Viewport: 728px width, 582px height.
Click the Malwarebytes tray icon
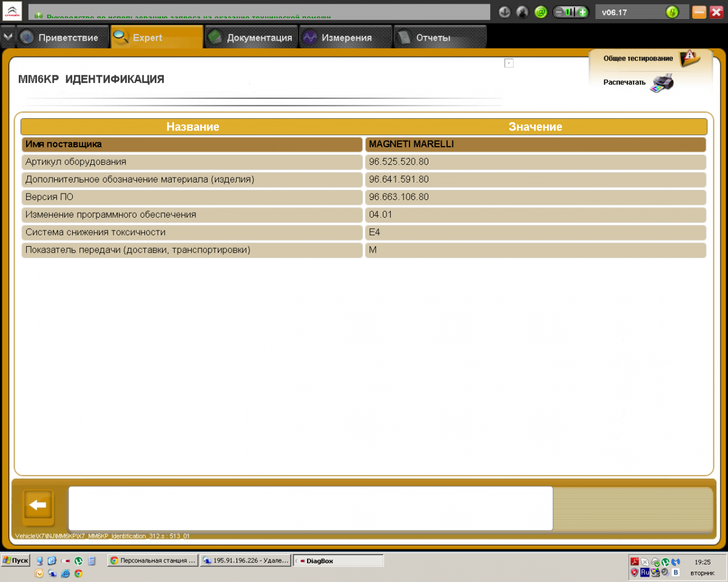click(675, 562)
